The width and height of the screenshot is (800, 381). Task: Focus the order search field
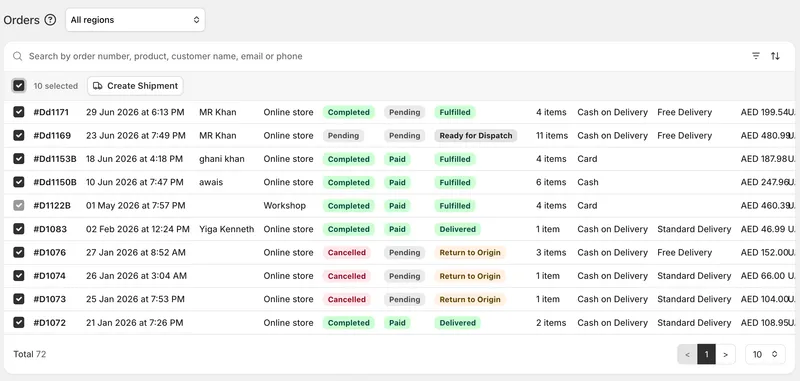tap(378, 56)
